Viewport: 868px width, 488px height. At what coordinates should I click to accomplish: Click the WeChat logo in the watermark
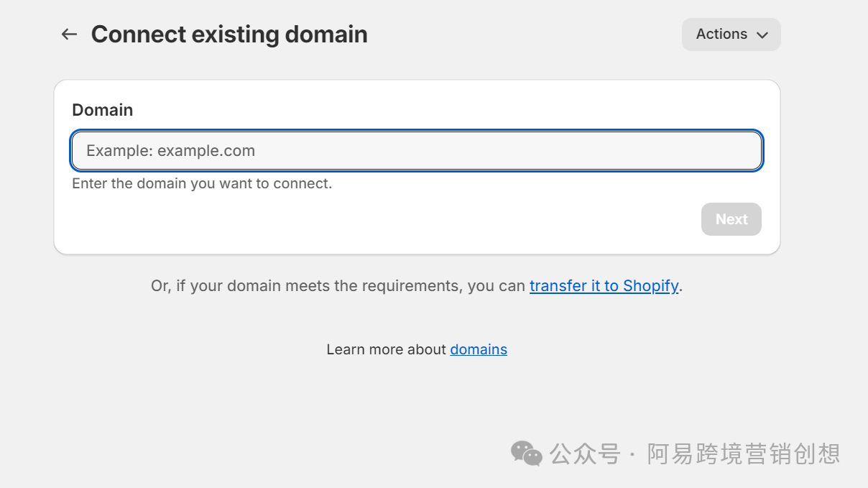tap(526, 454)
